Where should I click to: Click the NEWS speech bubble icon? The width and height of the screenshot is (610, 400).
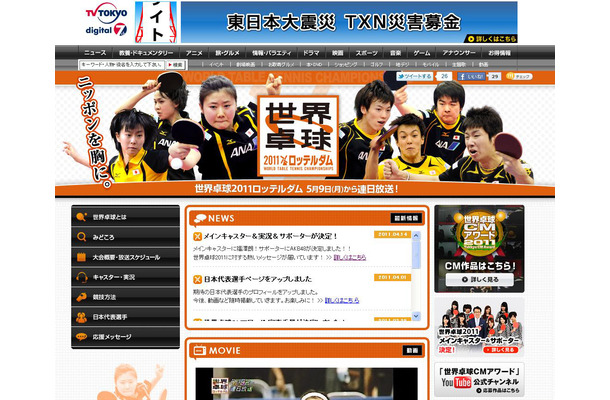pos(200,218)
